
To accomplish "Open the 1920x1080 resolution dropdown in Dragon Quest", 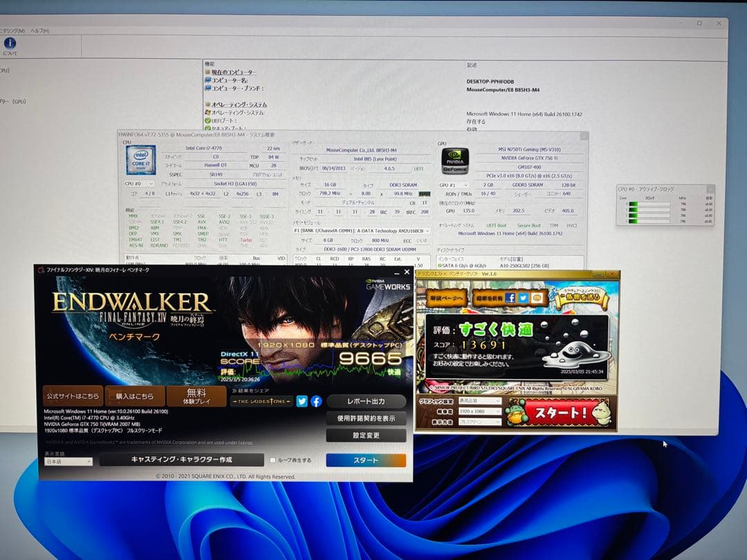I will [x=479, y=411].
